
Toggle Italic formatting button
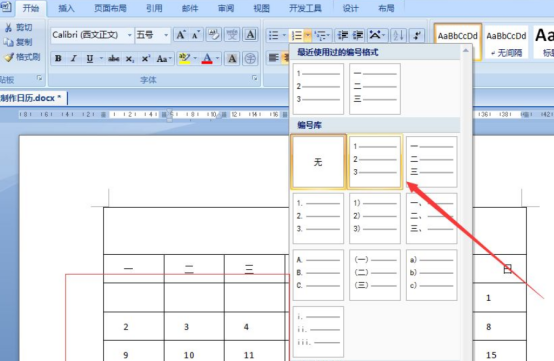(x=74, y=58)
